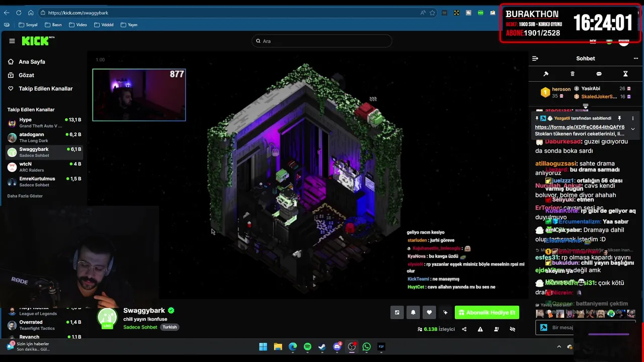Open Sadece Sohbet category link
This screenshot has width=644, height=362.
click(140, 327)
